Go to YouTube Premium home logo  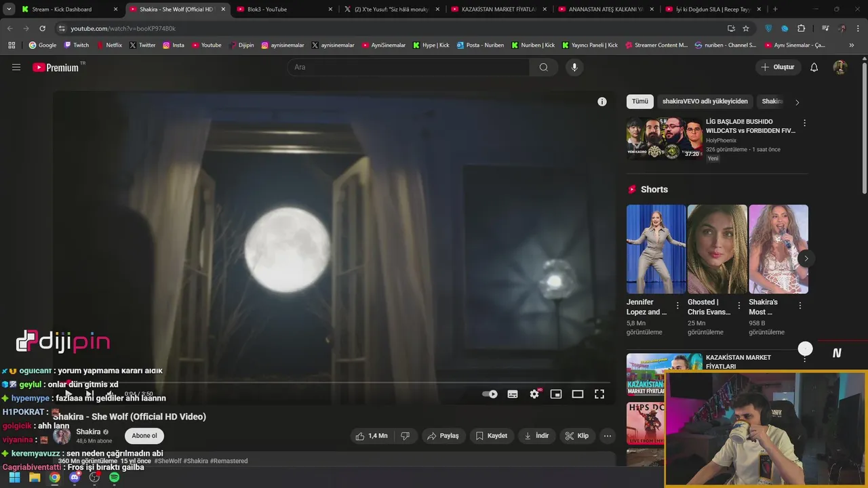56,67
